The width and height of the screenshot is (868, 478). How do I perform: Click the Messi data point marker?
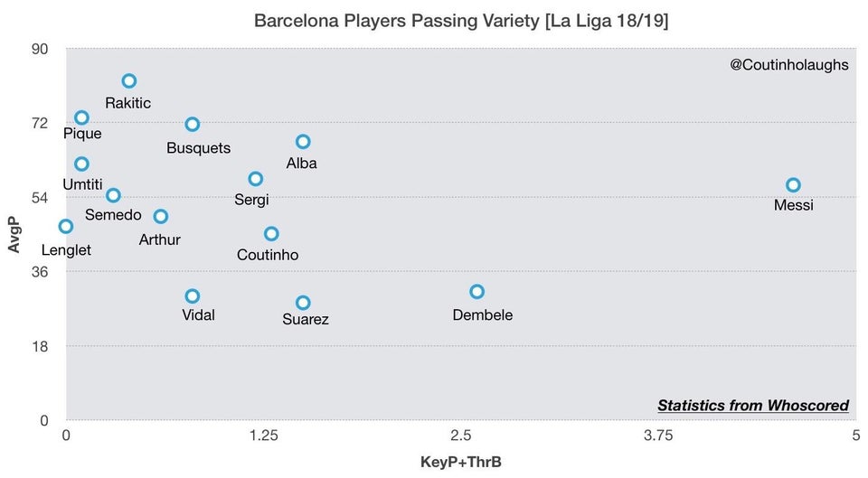click(793, 184)
